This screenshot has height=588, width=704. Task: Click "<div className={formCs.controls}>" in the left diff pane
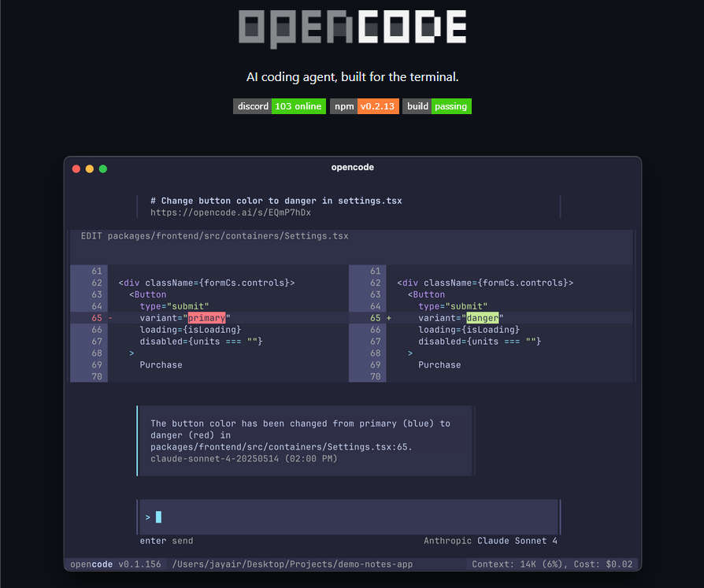(x=206, y=283)
